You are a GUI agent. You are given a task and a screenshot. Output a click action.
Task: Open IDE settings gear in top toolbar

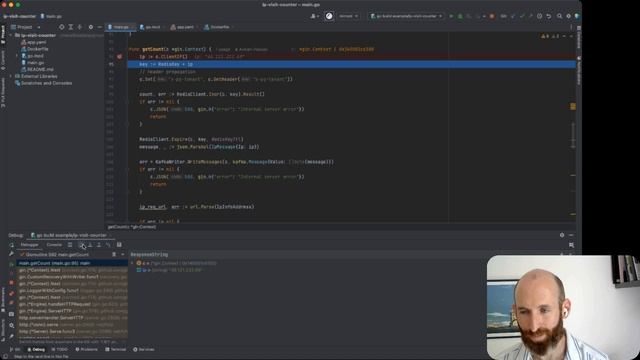568,16
